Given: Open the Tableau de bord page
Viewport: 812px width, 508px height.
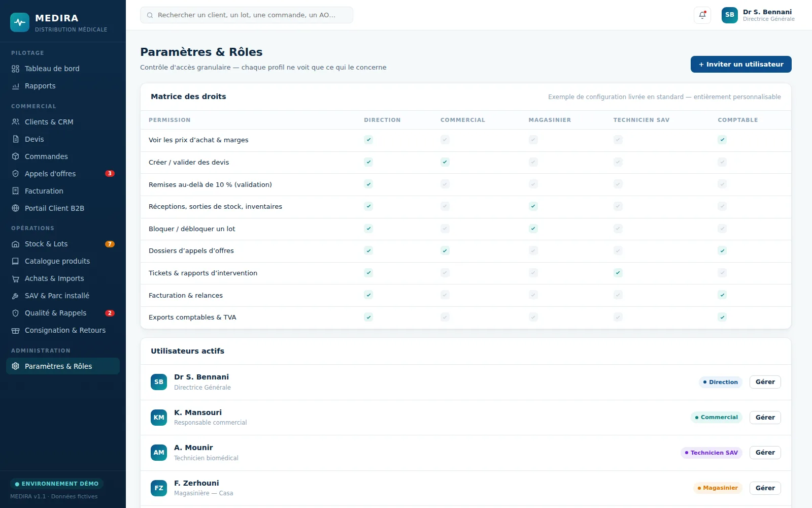Looking at the screenshot, I should coord(63,69).
